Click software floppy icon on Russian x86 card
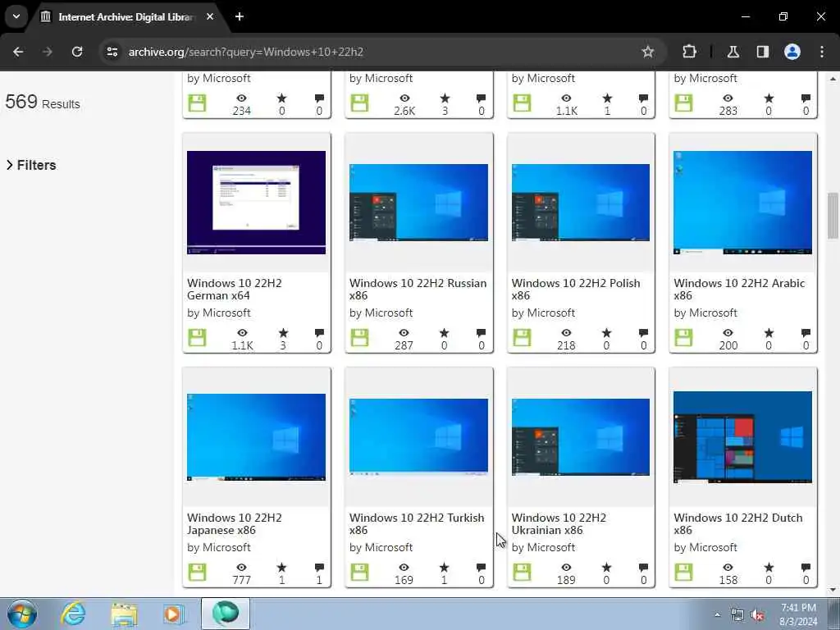This screenshot has width=840, height=630. 359,337
